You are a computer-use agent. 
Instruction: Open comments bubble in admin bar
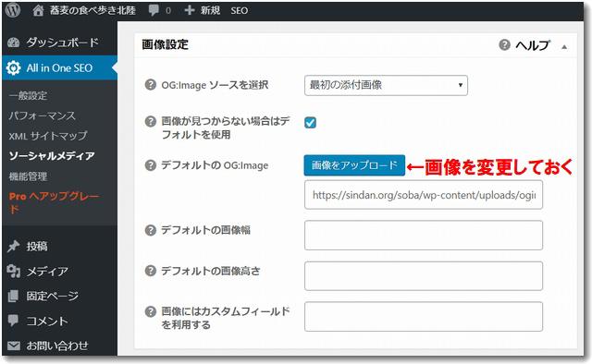click(154, 10)
